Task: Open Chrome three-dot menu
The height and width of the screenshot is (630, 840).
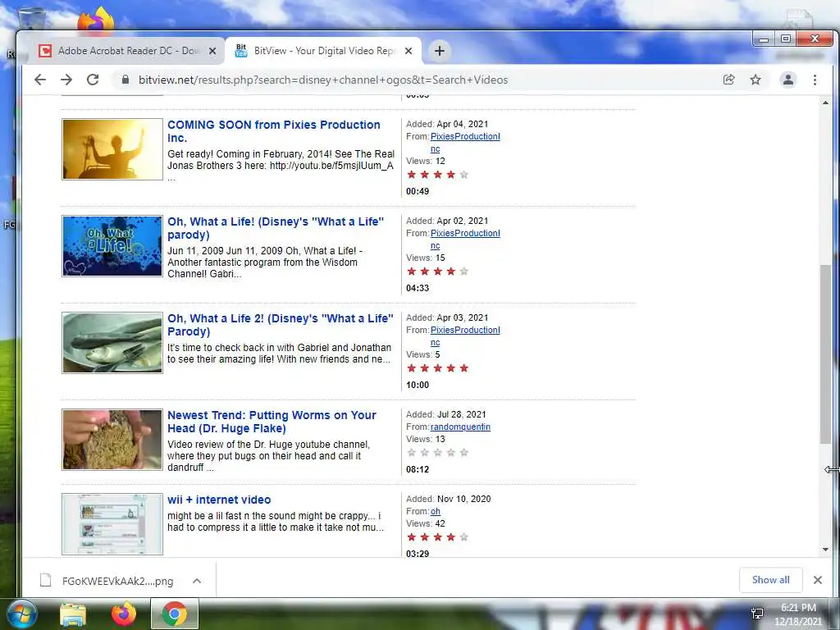Action: [815, 80]
